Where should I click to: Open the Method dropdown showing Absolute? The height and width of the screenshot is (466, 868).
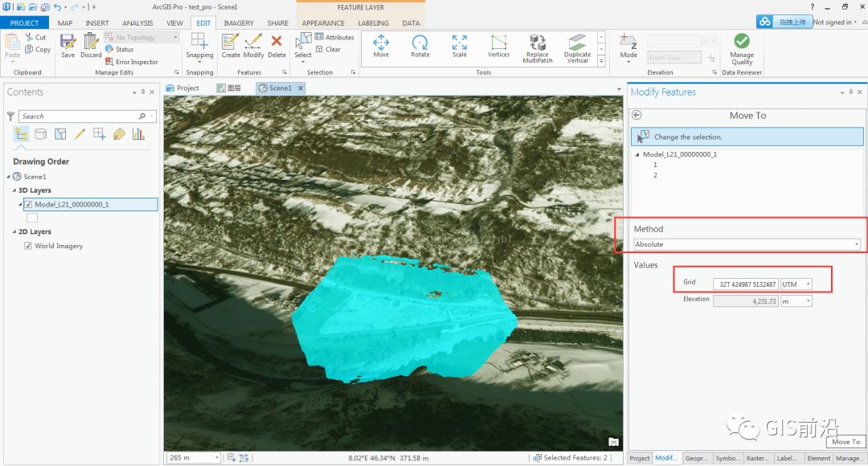coord(857,244)
